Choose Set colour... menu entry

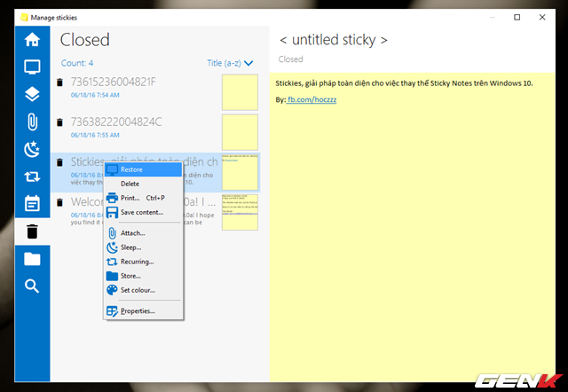pos(144,290)
